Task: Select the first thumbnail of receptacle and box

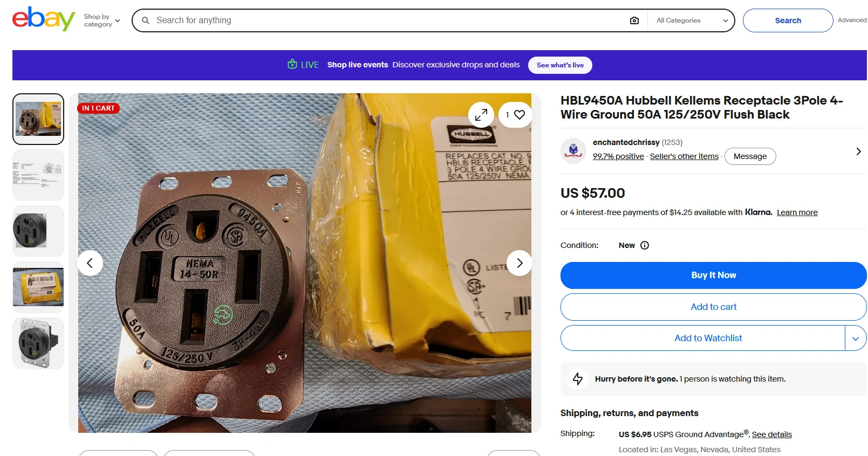Action: (x=38, y=119)
